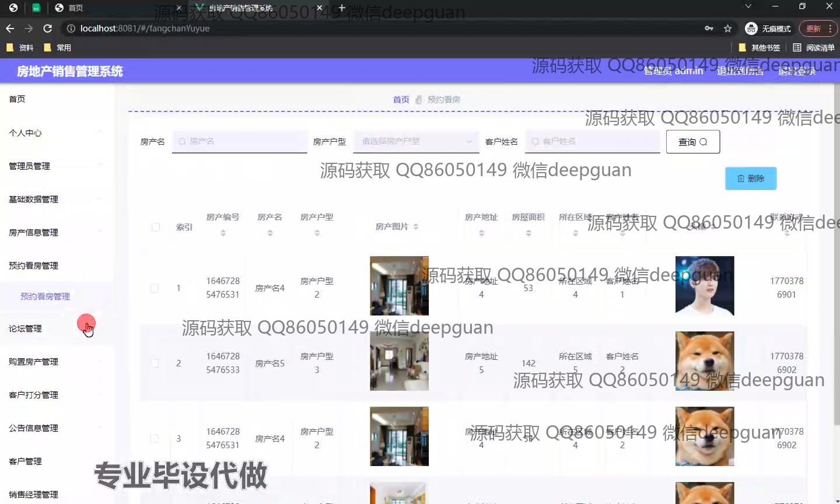This screenshot has width=840, height=504.
Task: Switch to the 首页 browser tab
Action: (x=117, y=8)
